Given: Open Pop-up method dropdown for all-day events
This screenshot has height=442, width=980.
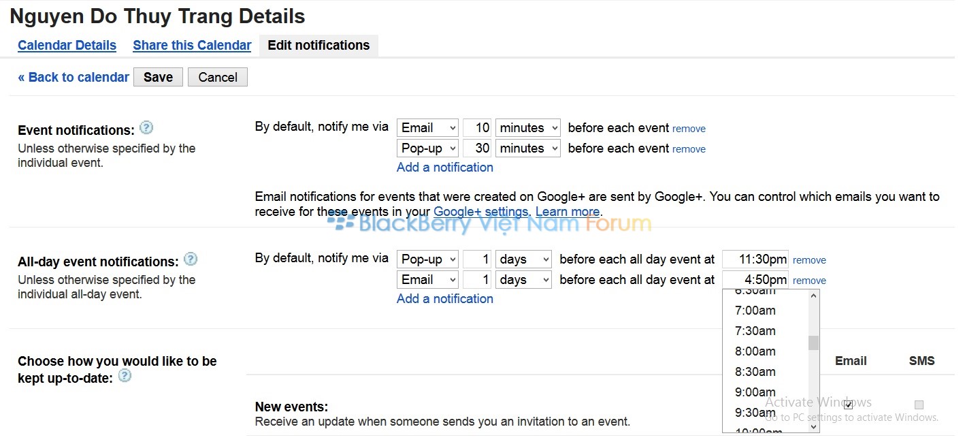Looking at the screenshot, I should click(427, 259).
